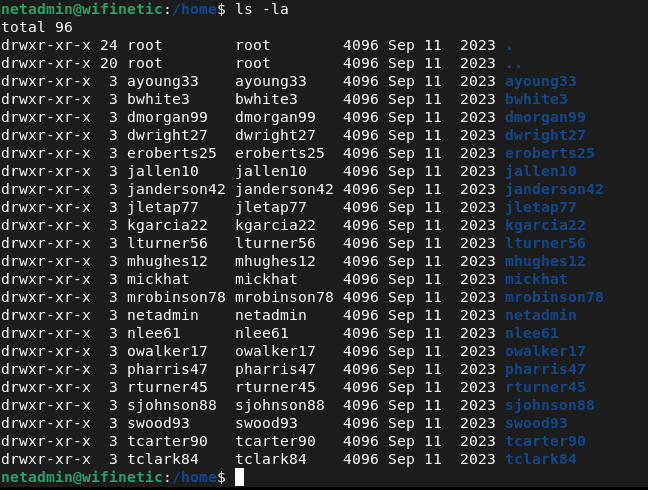Click the terminal cursor block at the prompt
This screenshot has height=490, width=648.
click(x=239, y=478)
